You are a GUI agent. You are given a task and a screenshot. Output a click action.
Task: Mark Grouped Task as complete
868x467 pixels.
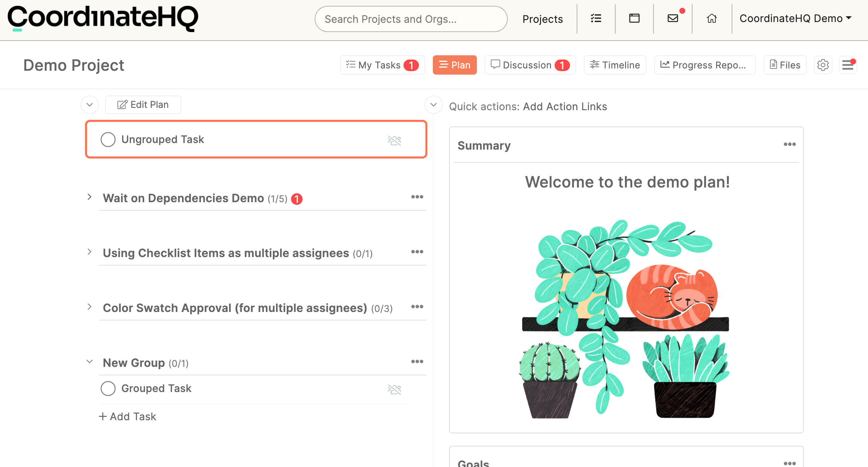[x=108, y=389]
